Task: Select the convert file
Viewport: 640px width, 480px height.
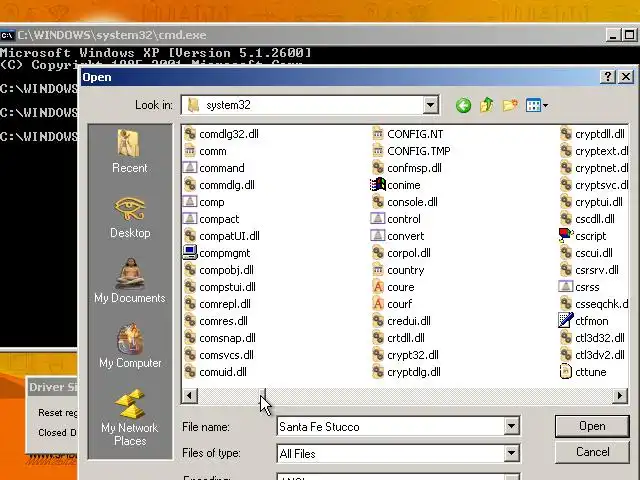Action: [398, 236]
